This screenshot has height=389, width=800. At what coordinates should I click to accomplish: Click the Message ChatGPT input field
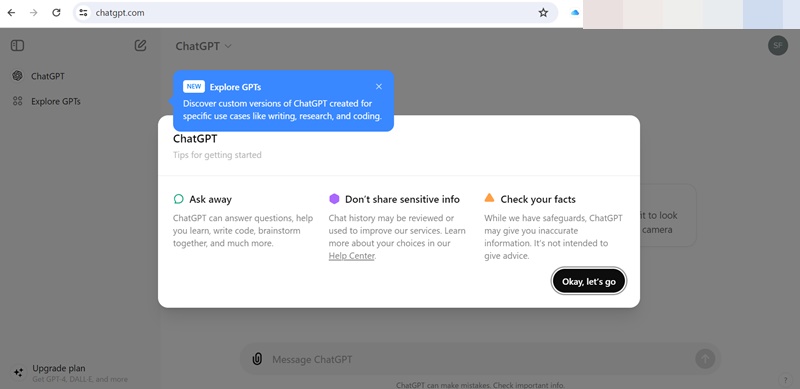pos(480,359)
